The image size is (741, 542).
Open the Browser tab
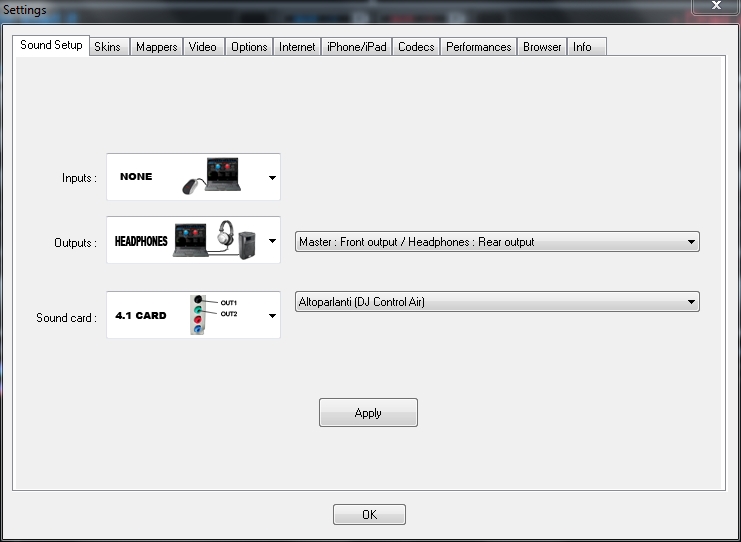(x=542, y=47)
